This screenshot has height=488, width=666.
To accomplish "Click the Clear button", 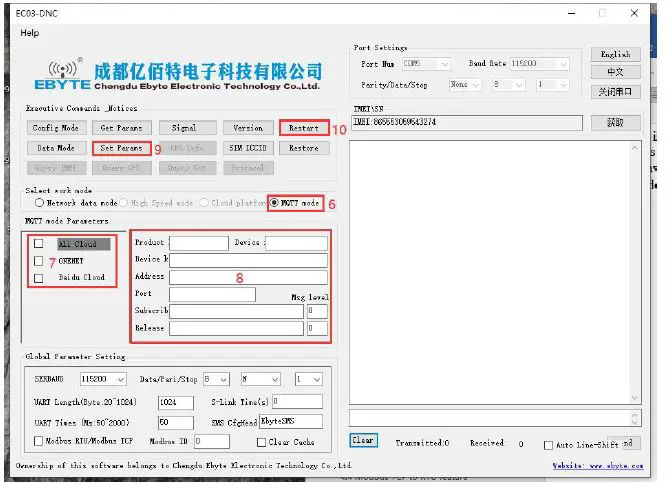I will [363, 440].
